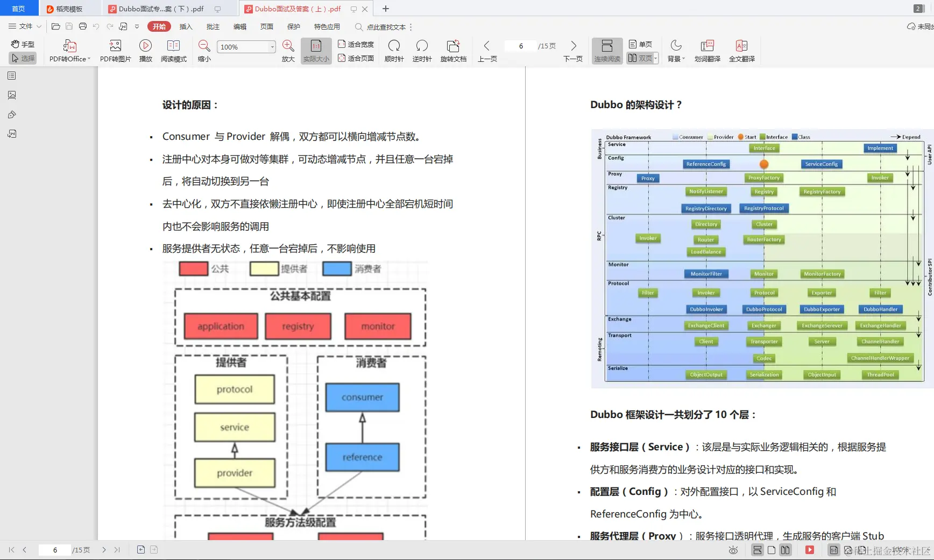The image size is (934, 560).
Task: Click 点此查找文本 to search text
Action: pyautogui.click(x=383, y=27)
